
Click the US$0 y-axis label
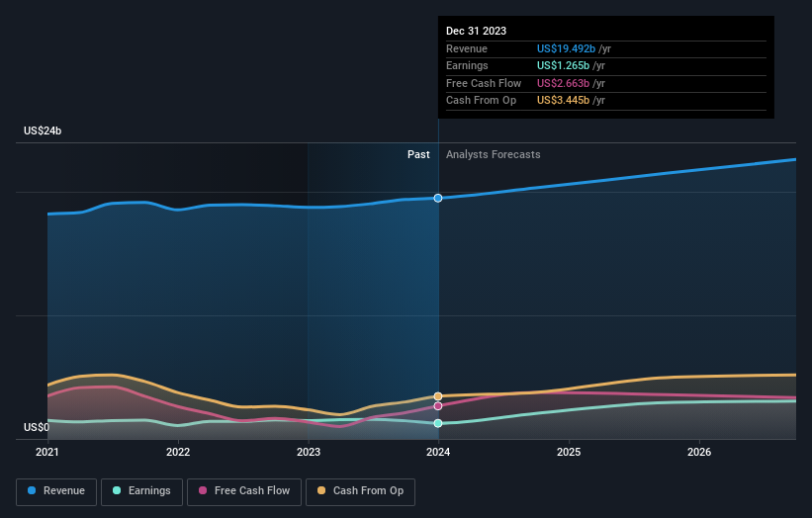pos(37,427)
